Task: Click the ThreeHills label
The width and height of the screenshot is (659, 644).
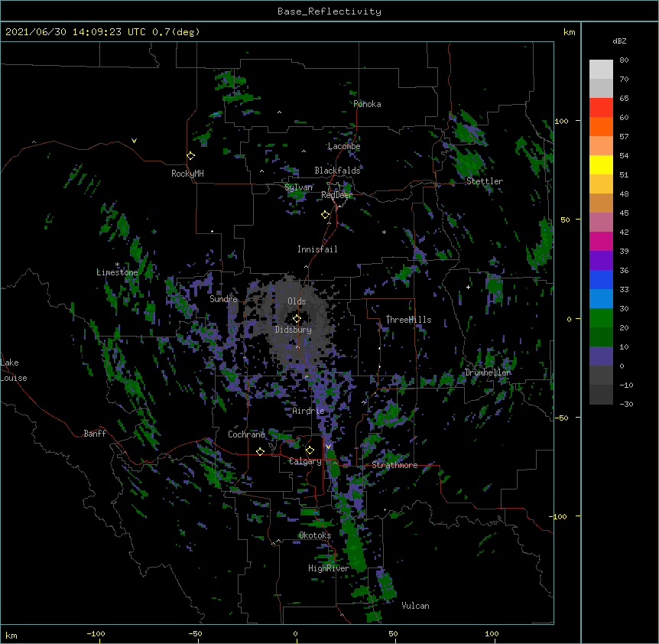Action: 408,320
